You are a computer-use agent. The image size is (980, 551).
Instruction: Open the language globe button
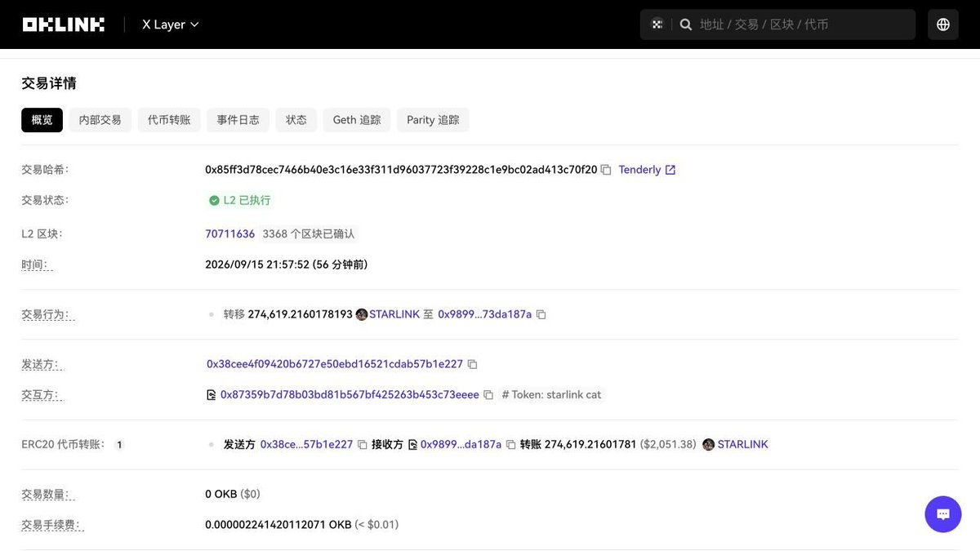[943, 24]
